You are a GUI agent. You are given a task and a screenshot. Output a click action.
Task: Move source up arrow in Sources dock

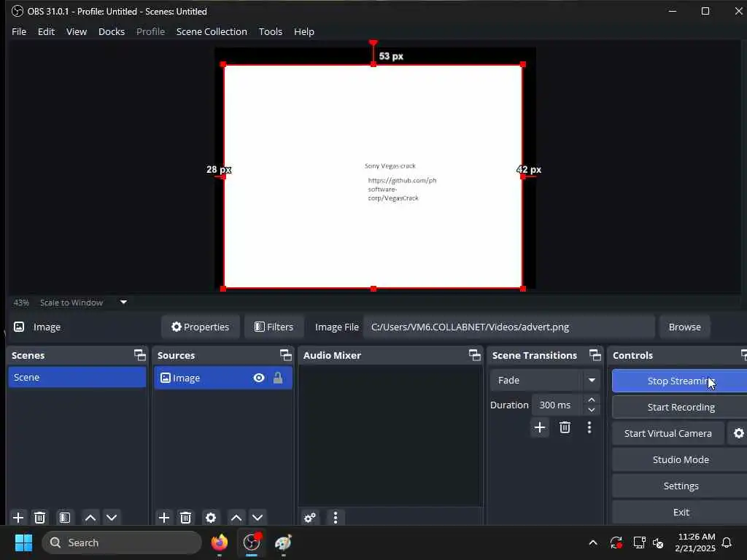coord(236,517)
